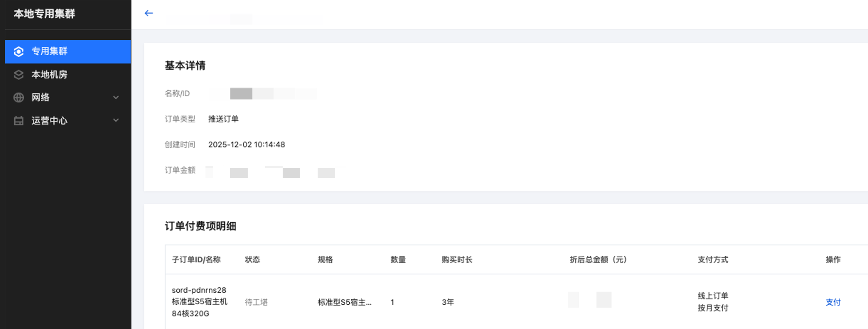Expand the 运营中心 submenu chevron
The width and height of the screenshot is (868, 329).
(116, 120)
